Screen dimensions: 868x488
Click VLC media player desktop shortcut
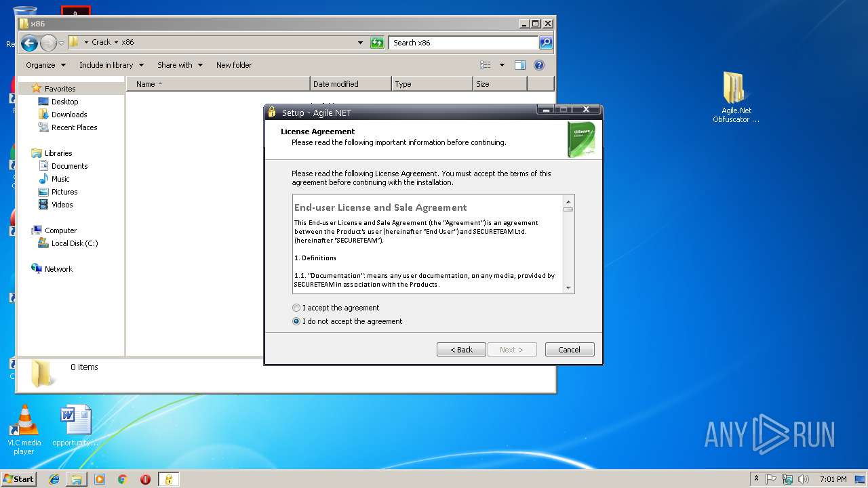coord(24,430)
